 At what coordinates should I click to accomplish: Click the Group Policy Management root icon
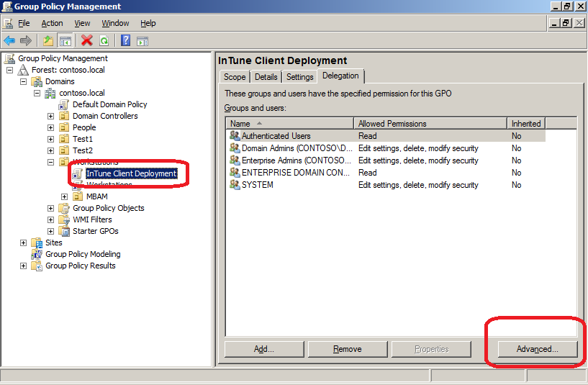click(9, 58)
